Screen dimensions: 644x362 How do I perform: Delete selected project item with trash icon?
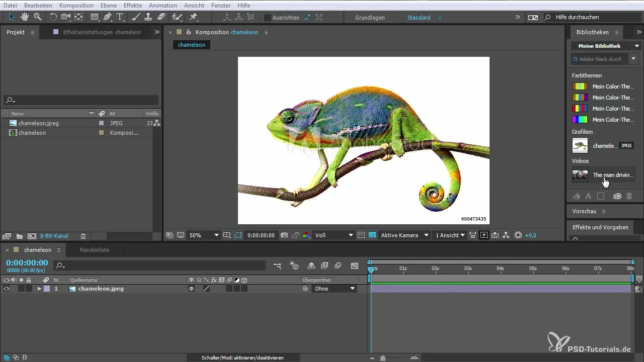click(x=84, y=236)
